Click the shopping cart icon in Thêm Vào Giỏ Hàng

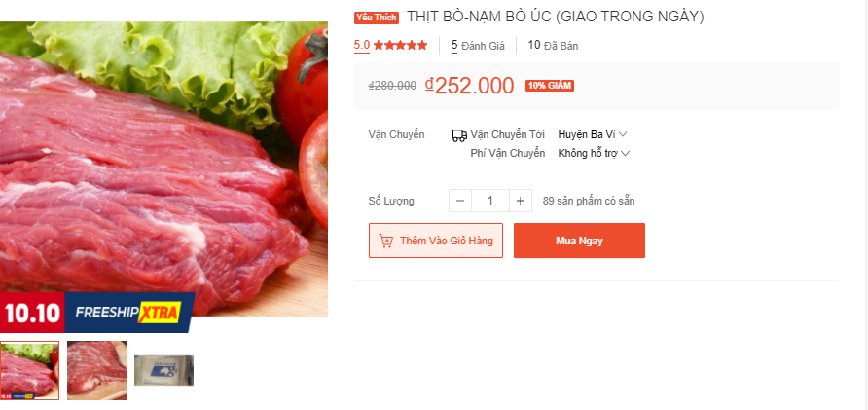coord(386,241)
